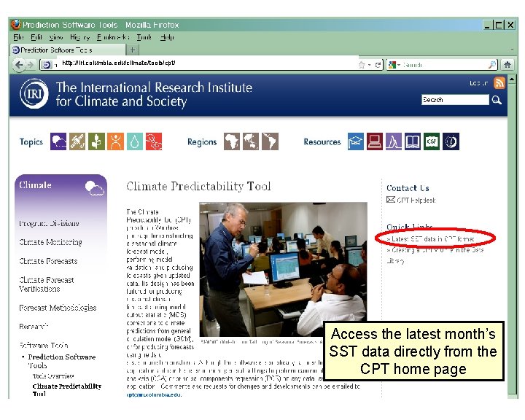Screen dimensions: 525x420
Task: Open the Forecast Methodologies sidebar link
Action: tap(58, 308)
